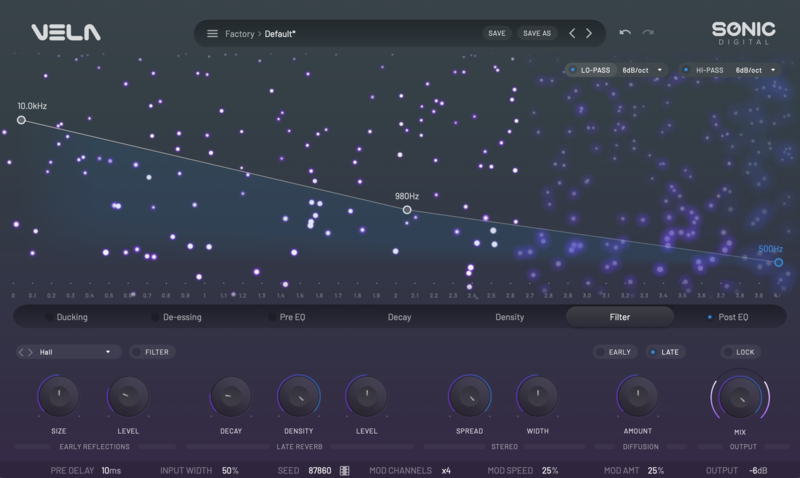Open the preset hamburger menu
The image size is (800, 478).
212,34
